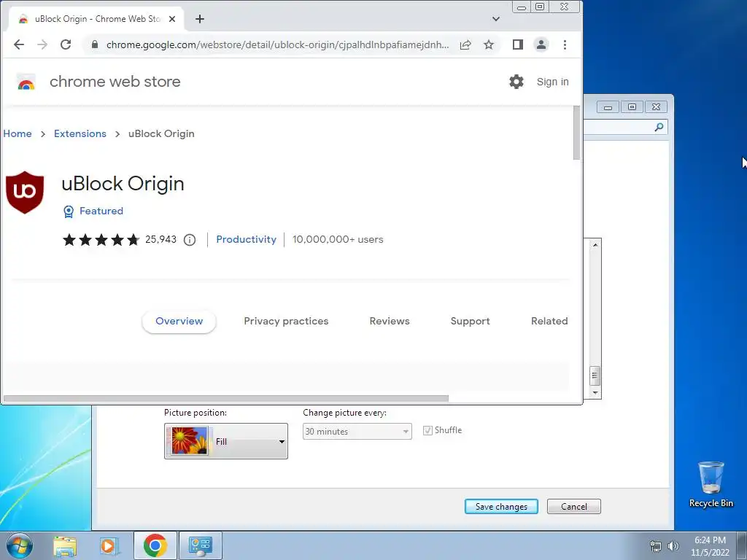Image resolution: width=747 pixels, height=560 pixels.
Task: Open the Recycle Bin desktop icon
Action: pyautogui.click(x=711, y=485)
